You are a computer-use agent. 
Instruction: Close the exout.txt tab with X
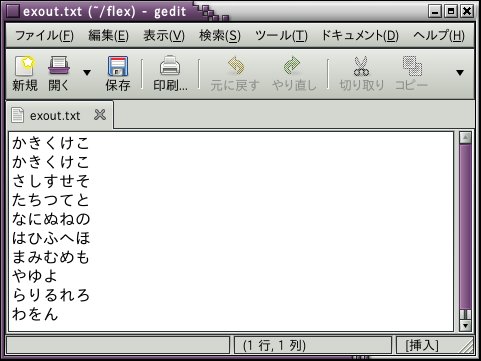pos(100,115)
